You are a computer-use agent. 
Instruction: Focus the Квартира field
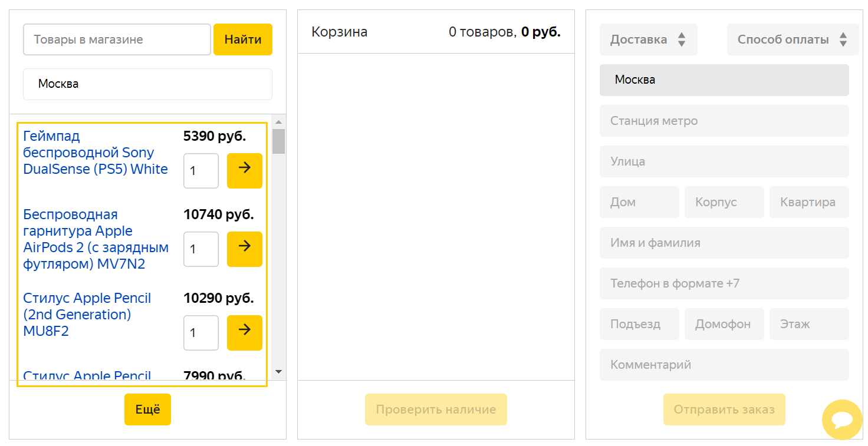[809, 202]
